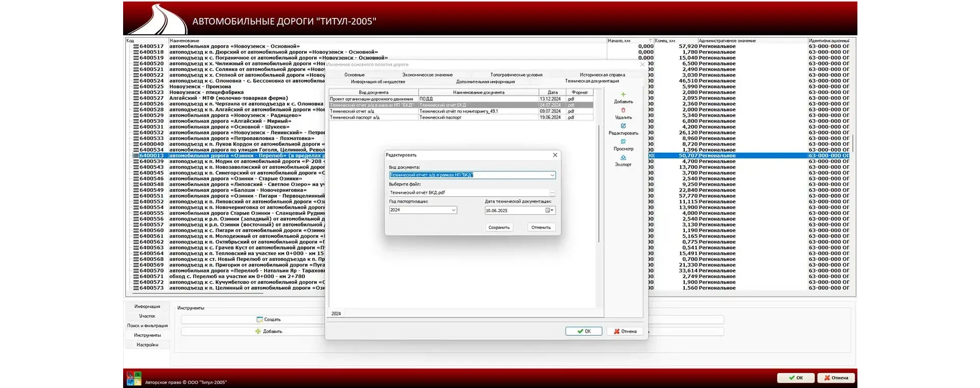Viewport: 980px width, 388px height.
Task: Click the Поиск и фильтрация side tab
Action: pos(147,326)
